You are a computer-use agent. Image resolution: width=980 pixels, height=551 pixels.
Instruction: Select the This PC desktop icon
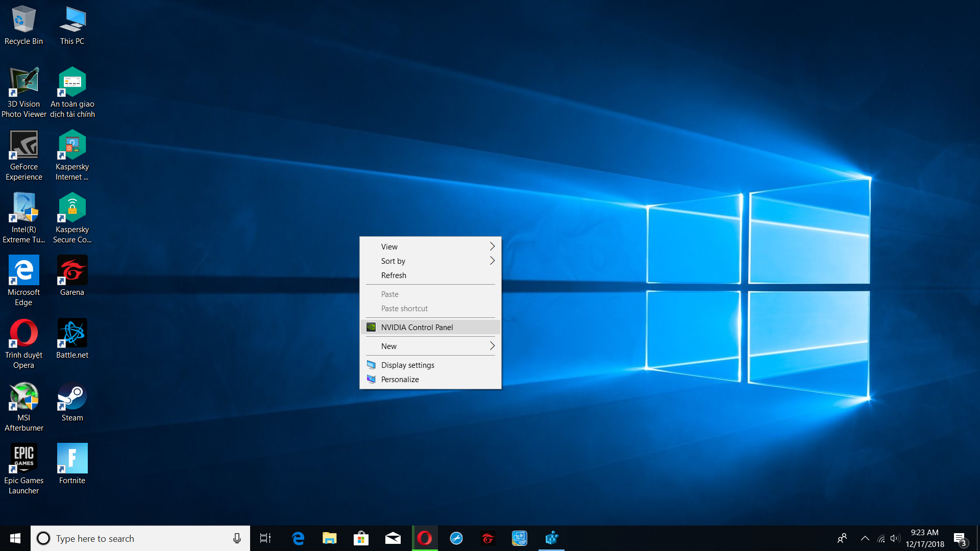[72, 26]
